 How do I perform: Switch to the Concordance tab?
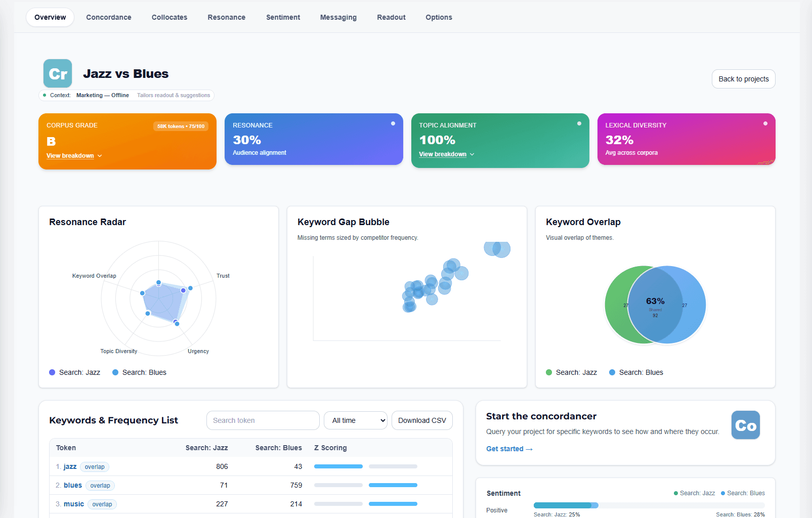(109, 17)
